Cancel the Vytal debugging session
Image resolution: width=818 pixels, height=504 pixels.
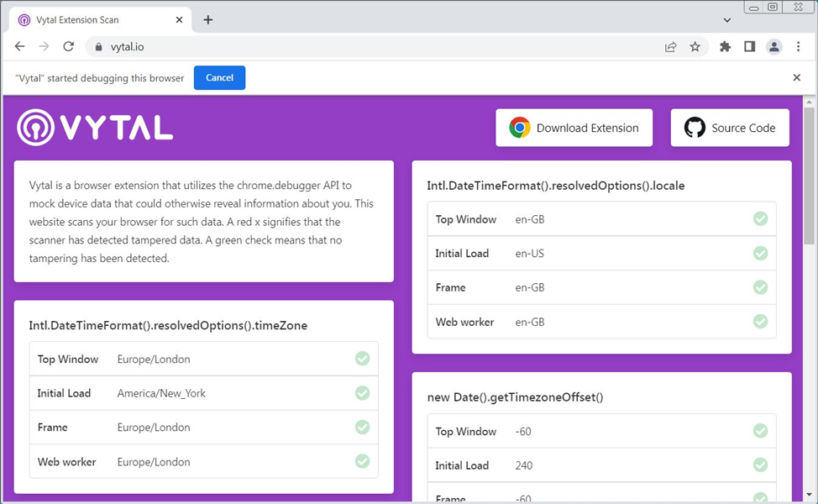tap(220, 78)
